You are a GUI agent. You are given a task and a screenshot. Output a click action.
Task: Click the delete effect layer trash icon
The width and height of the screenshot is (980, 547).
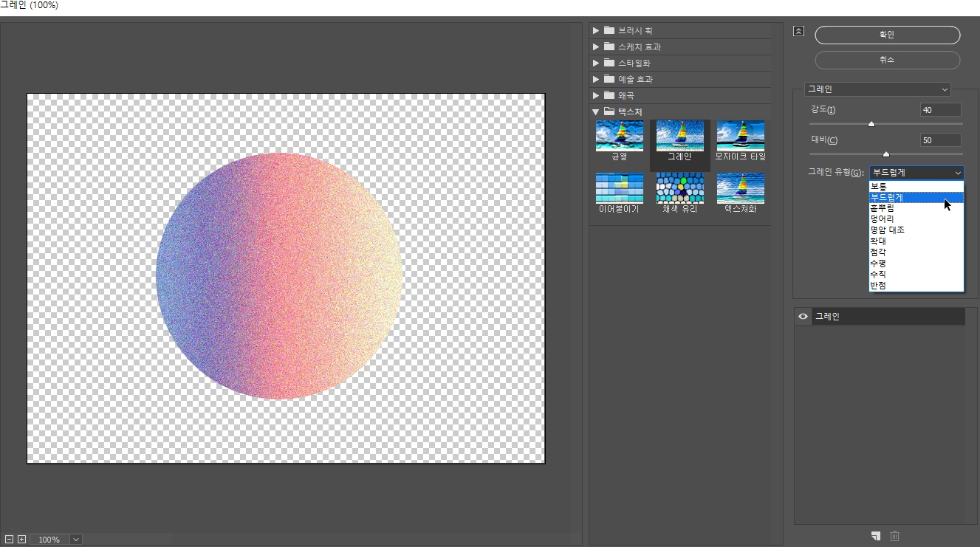[x=894, y=536]
